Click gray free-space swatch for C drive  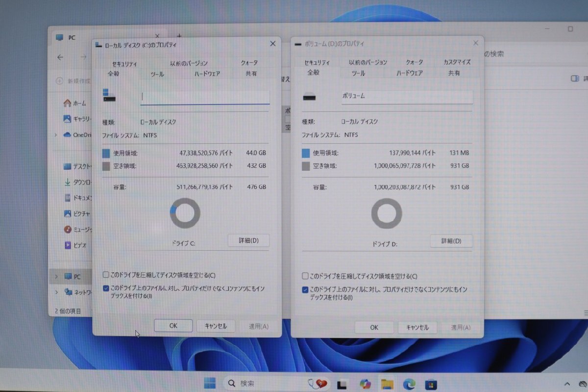click(x=106, y=166)
